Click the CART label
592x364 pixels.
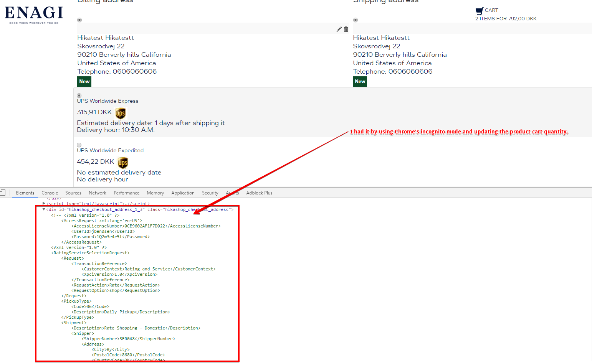[x=491, y=10]
